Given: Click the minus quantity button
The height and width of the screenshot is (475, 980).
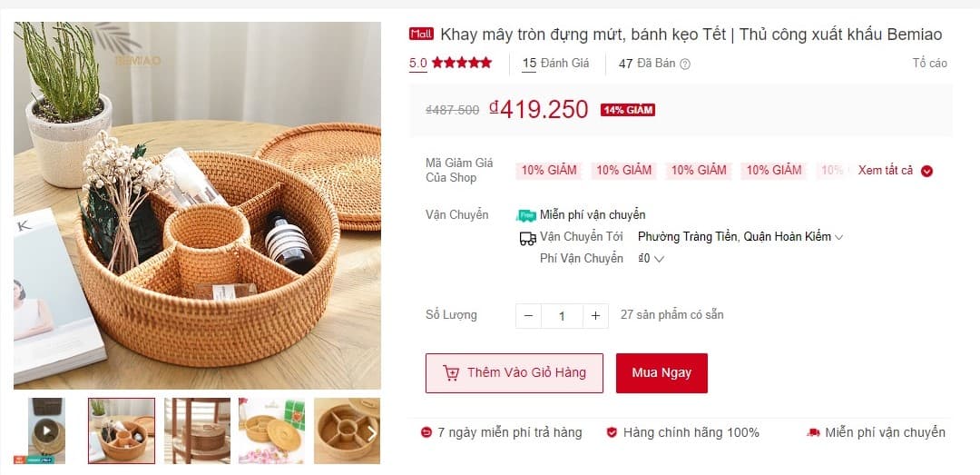Looking at the screenshot, I should pos(529,316).
